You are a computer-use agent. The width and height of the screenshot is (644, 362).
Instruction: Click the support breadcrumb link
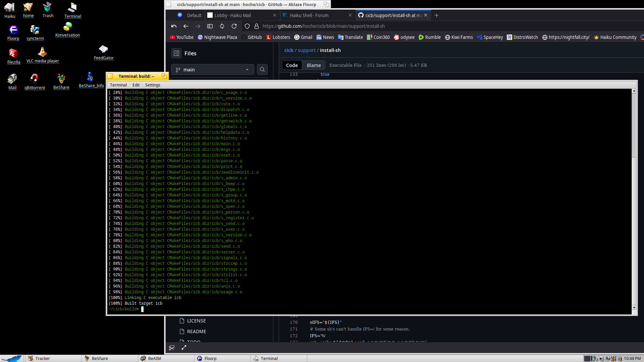click(307, 50)
